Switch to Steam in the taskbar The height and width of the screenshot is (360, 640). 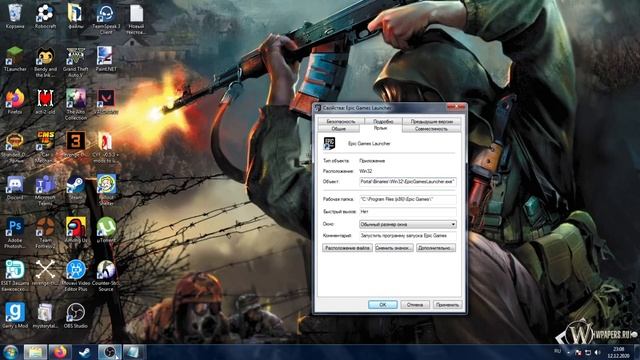pos(84,352)
